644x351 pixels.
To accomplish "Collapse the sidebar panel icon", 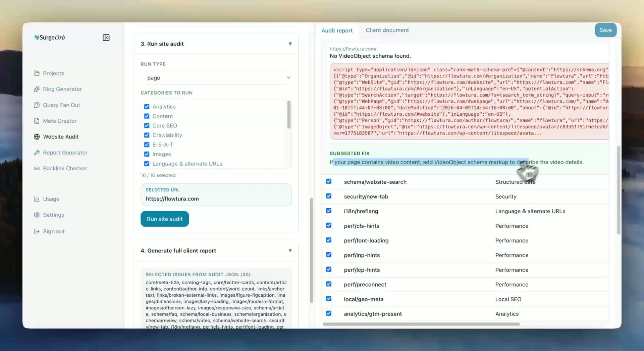I will [106, 38].
